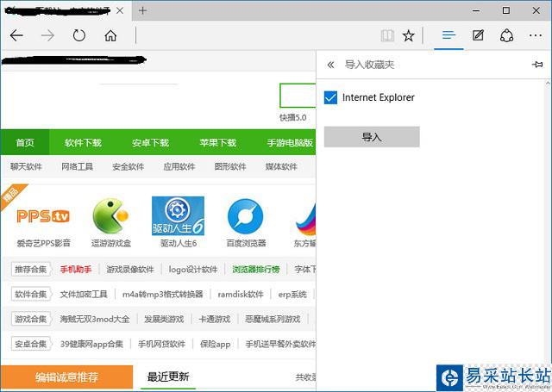
Task: Click the forward navigation arrow
Action: [x=47, y=35]
